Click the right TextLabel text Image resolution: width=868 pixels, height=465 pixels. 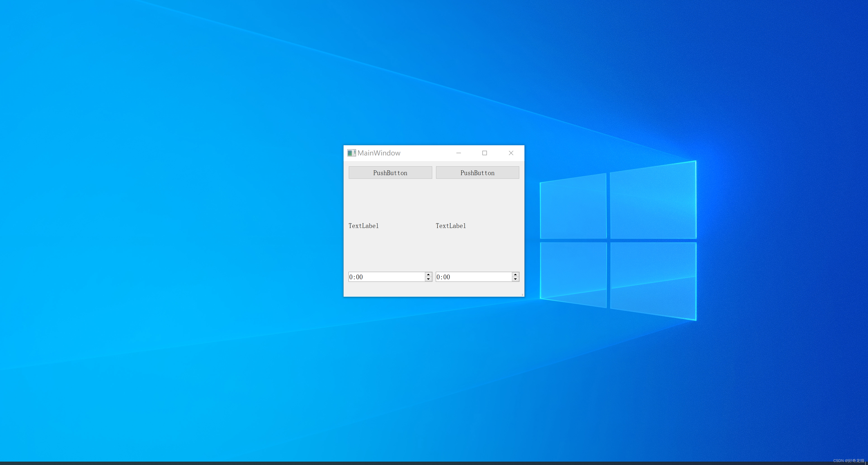(451, 226)
